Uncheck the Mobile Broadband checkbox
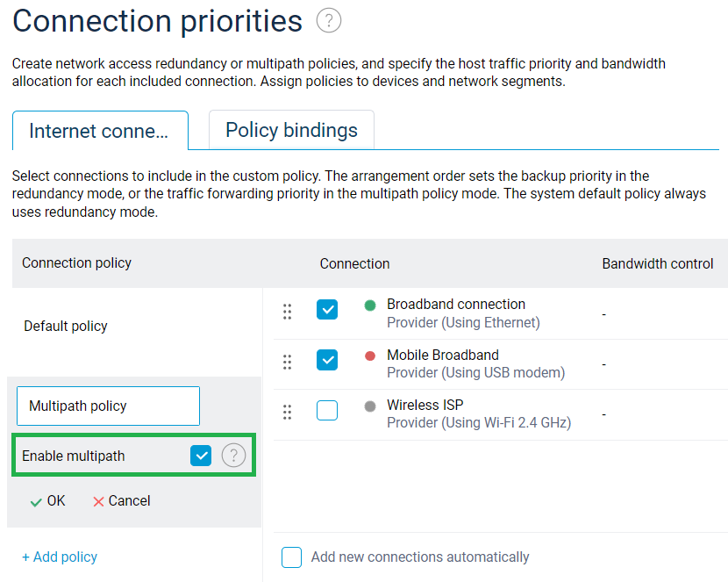This screenshot has height=582, width=728. pos(327,361)
